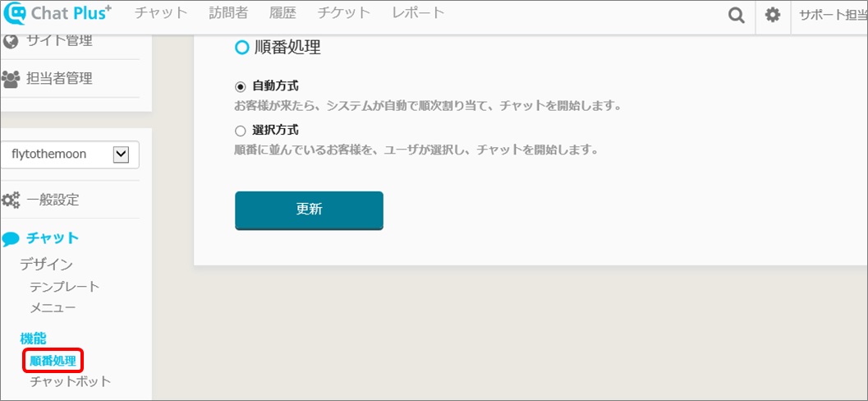Click the gears icon beside 一般設定

point(11,200)
